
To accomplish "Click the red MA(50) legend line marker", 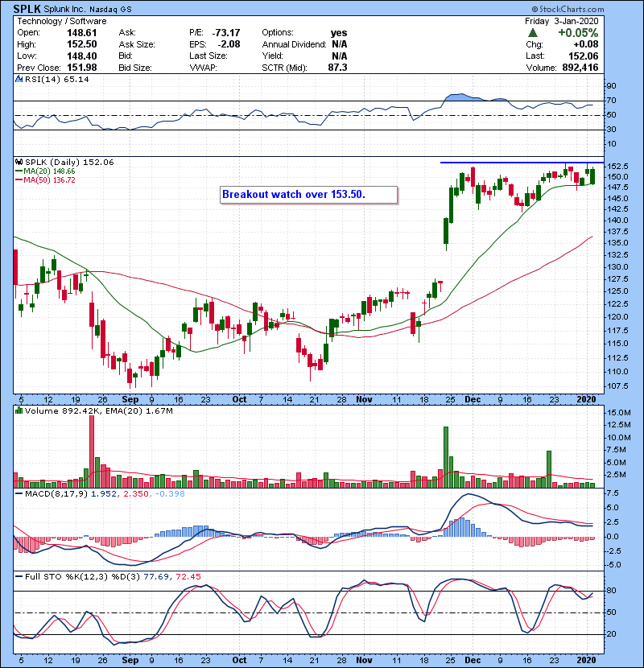I will tap(19, 180).
